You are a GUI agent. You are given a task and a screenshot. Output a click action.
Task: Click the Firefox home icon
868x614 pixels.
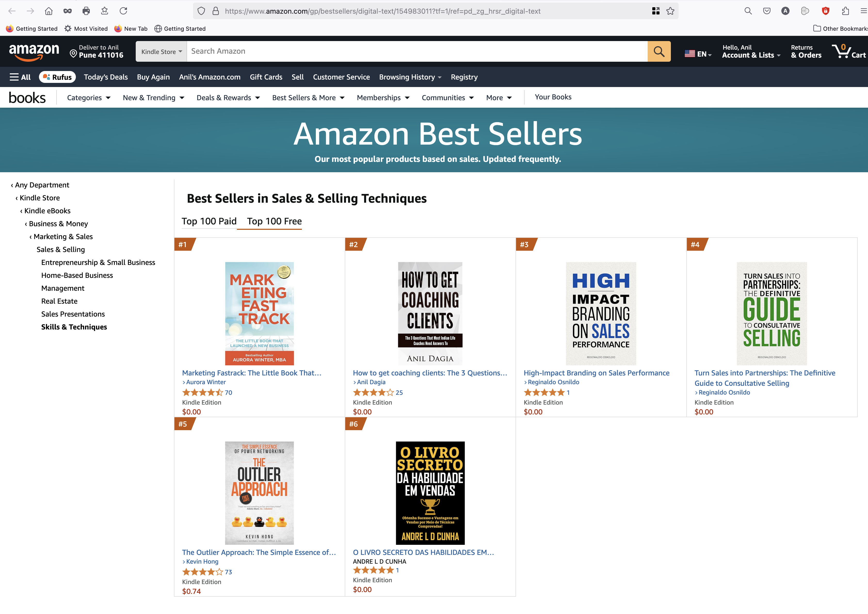[49, 11]
